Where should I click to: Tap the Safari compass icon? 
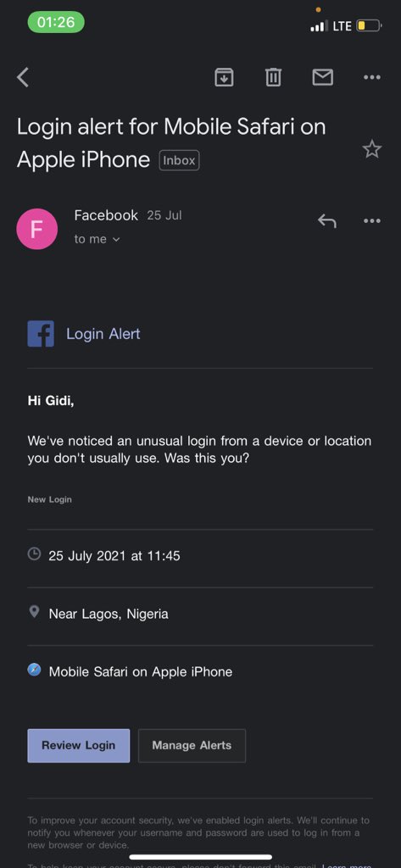(x=35, y=670)
